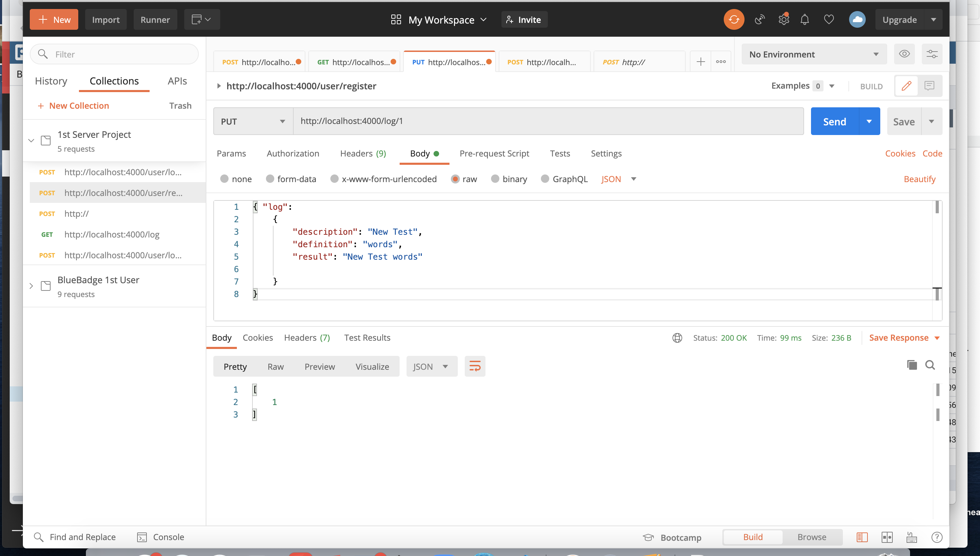The image size is (980, 556).
Task: Open request comments icon next to pencil
Action: pos(929,86)
